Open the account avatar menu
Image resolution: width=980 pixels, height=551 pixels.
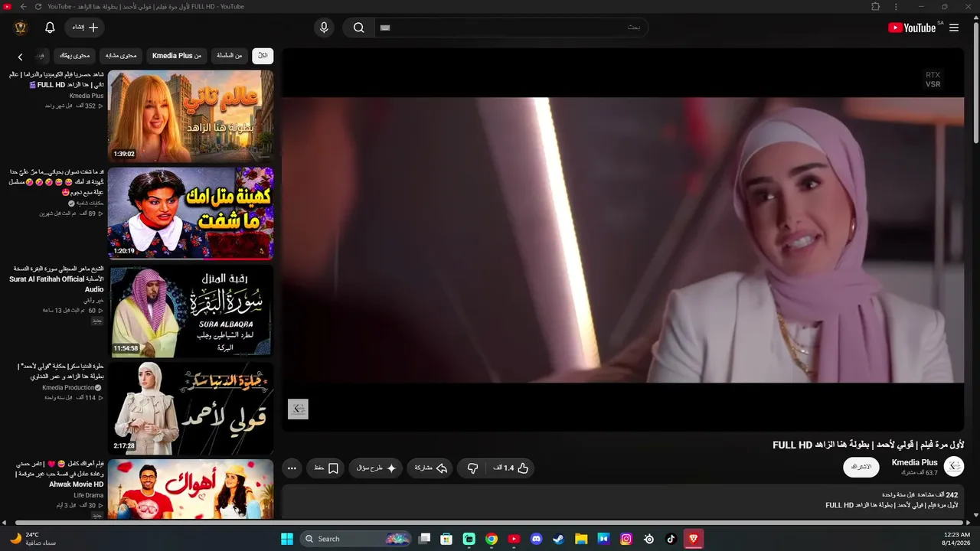21,28
